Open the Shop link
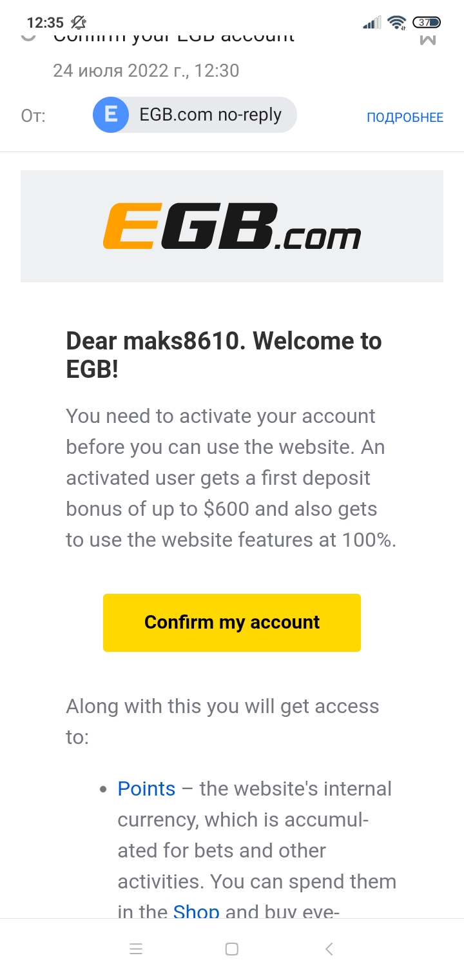The image size is (464, 980). coord(196,911)
